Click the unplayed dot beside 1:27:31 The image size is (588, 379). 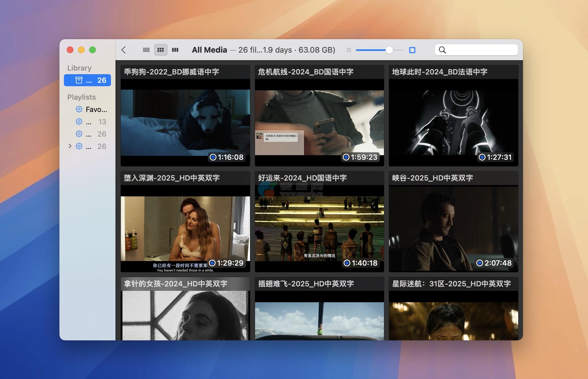(482, 157)
